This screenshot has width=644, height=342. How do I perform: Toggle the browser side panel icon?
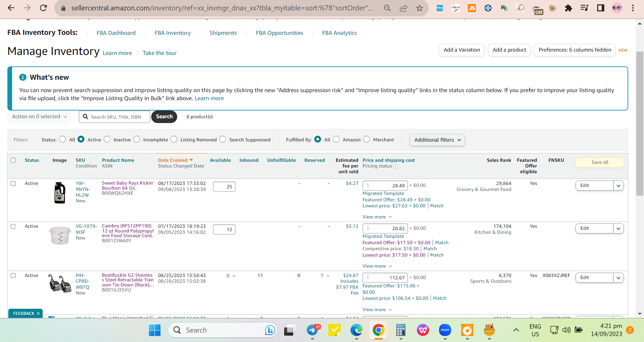(x=601, y=8)
